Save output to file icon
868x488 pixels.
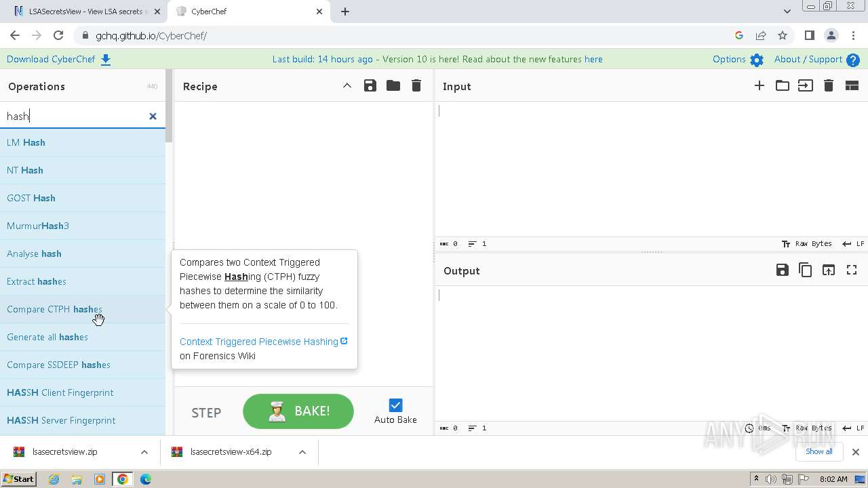783,270
